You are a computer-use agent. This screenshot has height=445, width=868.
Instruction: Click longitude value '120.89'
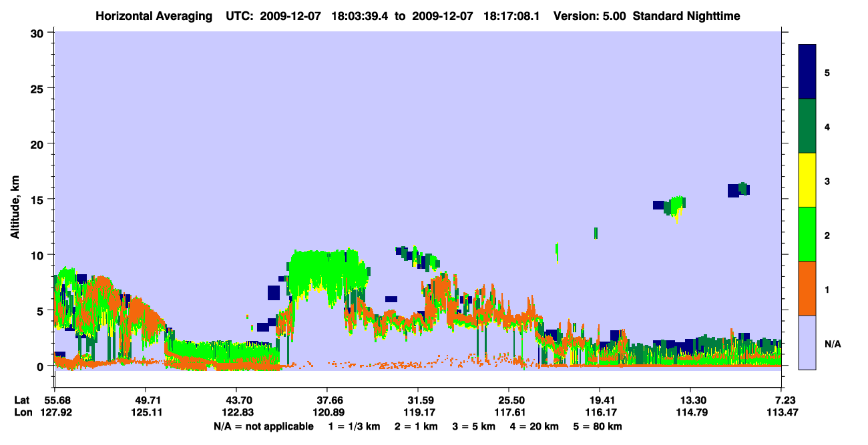pyautogui.click(x=327, y=412)
